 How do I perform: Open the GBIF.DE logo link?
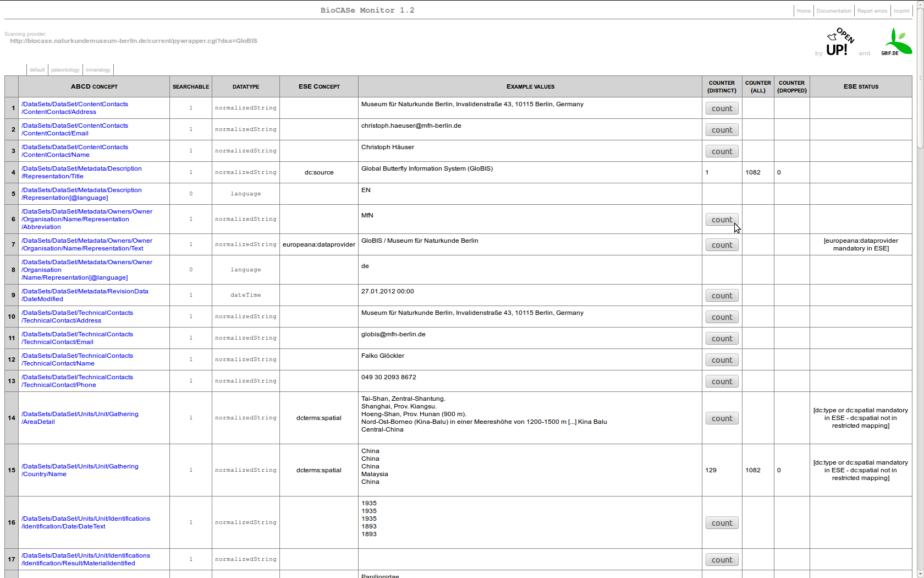(897, 42)
